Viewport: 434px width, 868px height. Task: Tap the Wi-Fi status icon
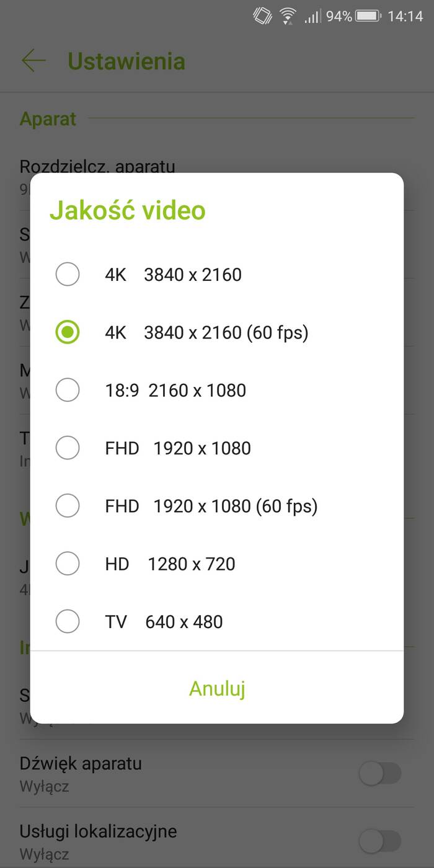(x=288, y=16)
